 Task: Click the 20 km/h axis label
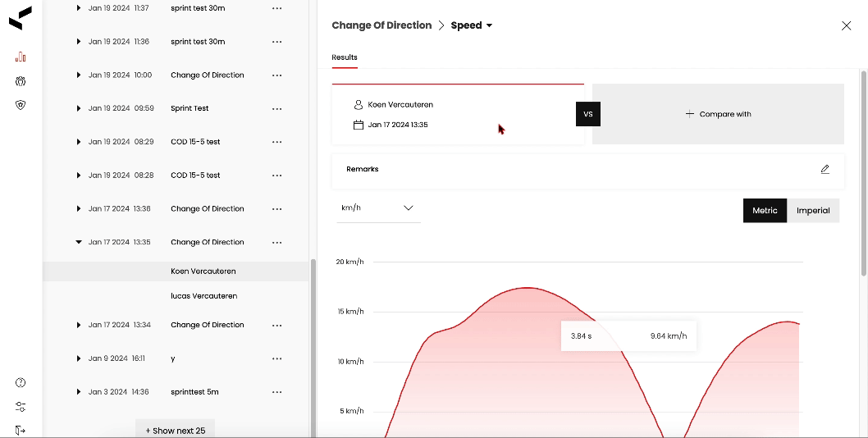pos(349,262)
